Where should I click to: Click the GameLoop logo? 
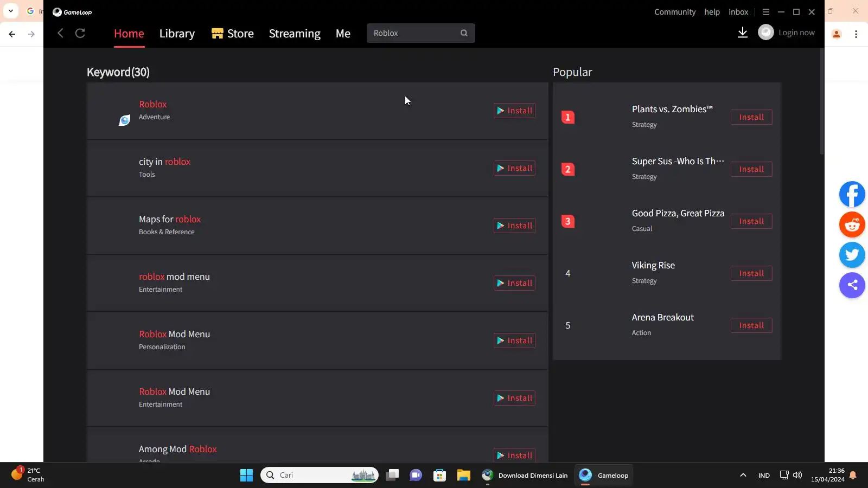(72, 12)
